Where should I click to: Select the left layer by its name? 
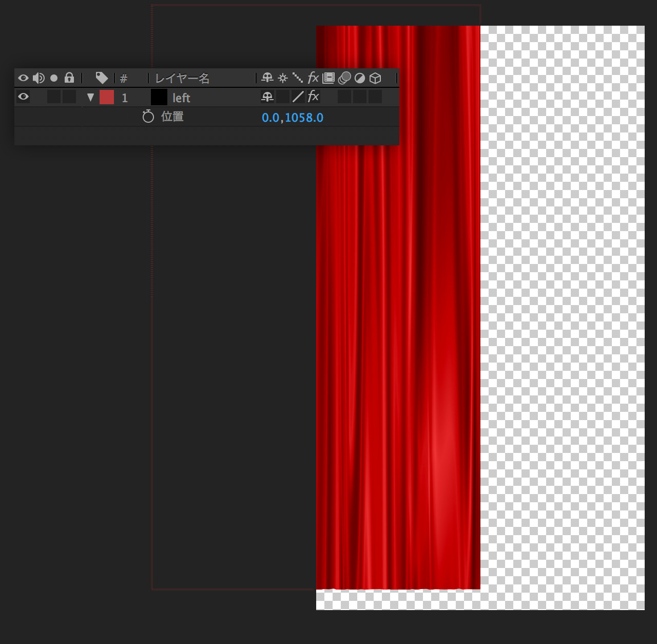tap(181, 98)
